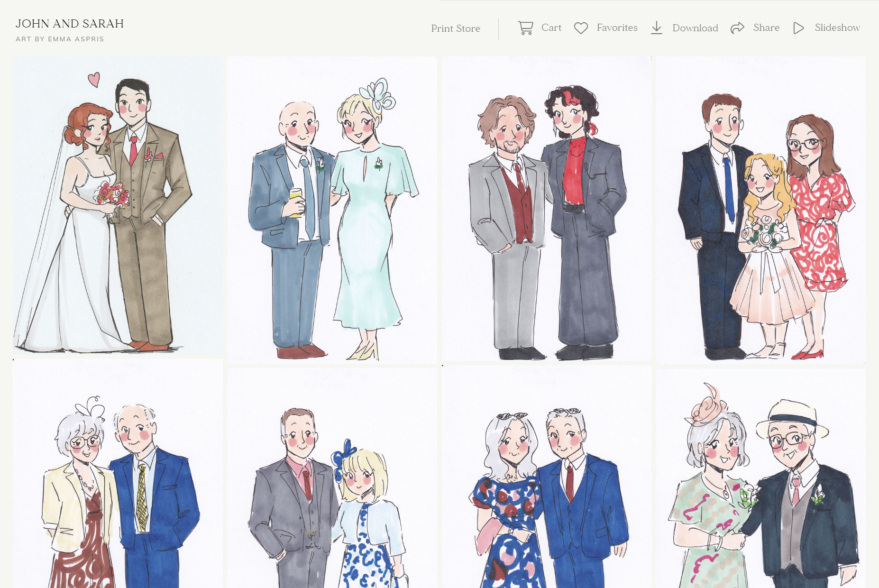This screenshot has height=588, width=879.
Task: Click the Download text label
Action: pyautogui.click(x=695, y=28)
